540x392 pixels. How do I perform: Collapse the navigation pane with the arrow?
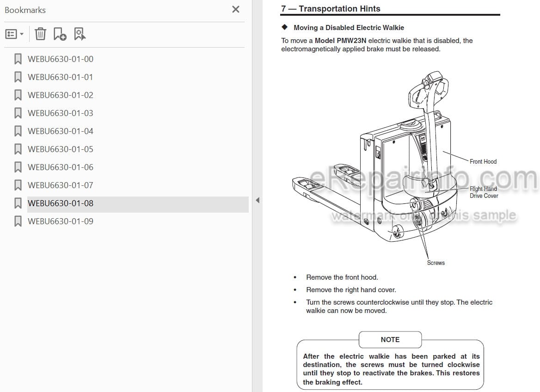tap(257, 200)
